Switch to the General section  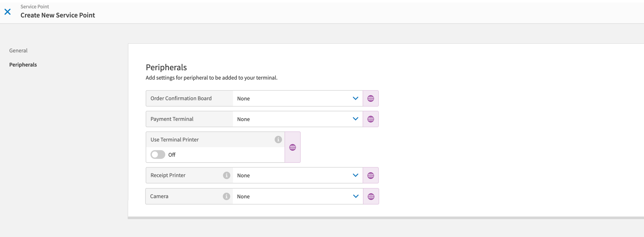(x=18, y=50)
